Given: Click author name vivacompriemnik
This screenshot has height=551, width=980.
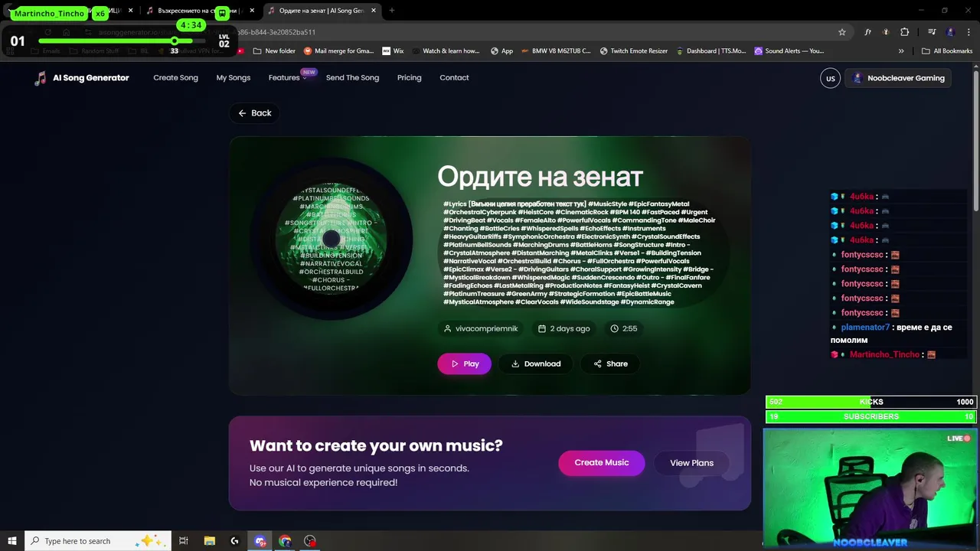Looking at the screenshot, I should (x=486, y=328).
